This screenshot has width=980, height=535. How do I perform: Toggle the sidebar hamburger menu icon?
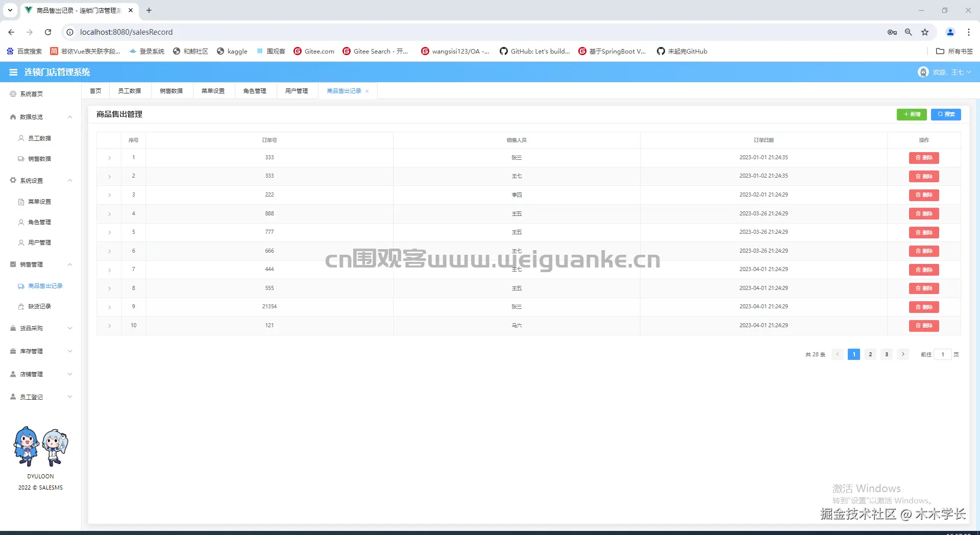(13, 72)
